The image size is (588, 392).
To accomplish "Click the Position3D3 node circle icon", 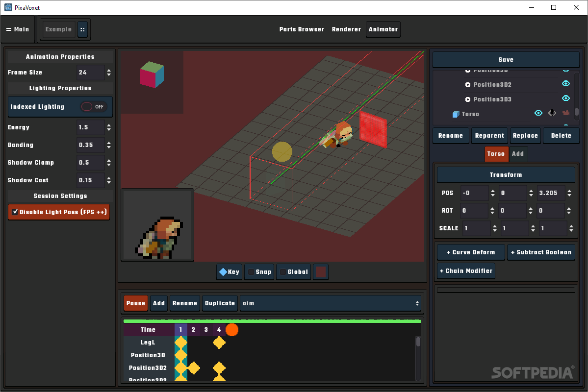I will pyautogui.click(x=468, y=99).
